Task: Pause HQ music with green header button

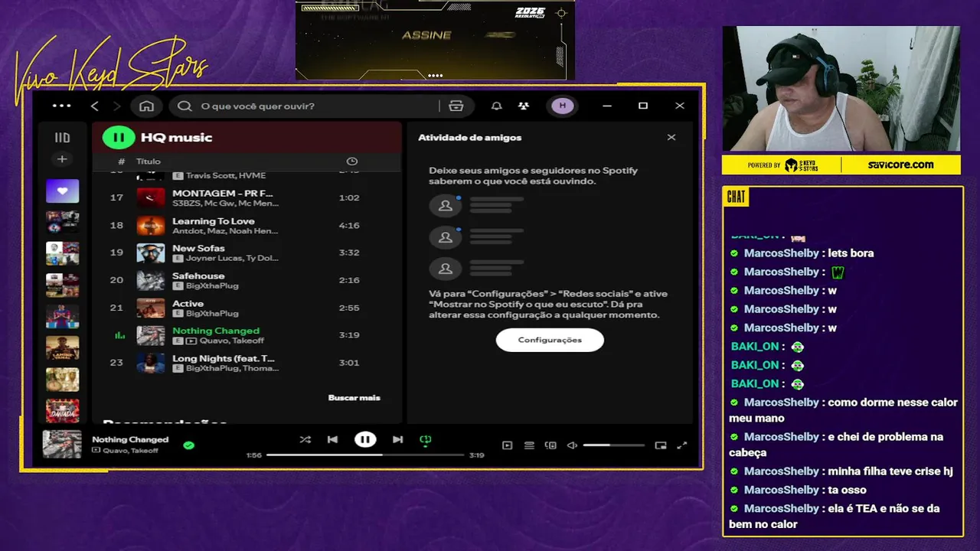Action: pyautogui.click(x=119, y=138)
